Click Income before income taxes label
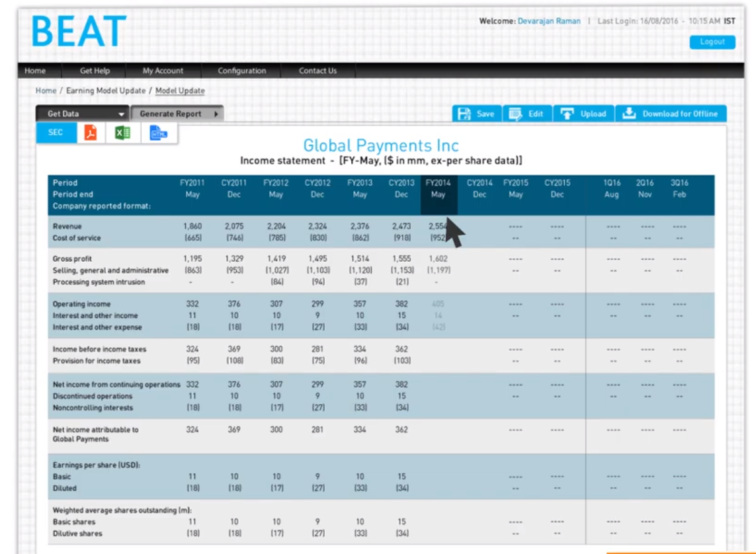Image resolution: width=756 pixels, height=554 pixels. (99, 349)
